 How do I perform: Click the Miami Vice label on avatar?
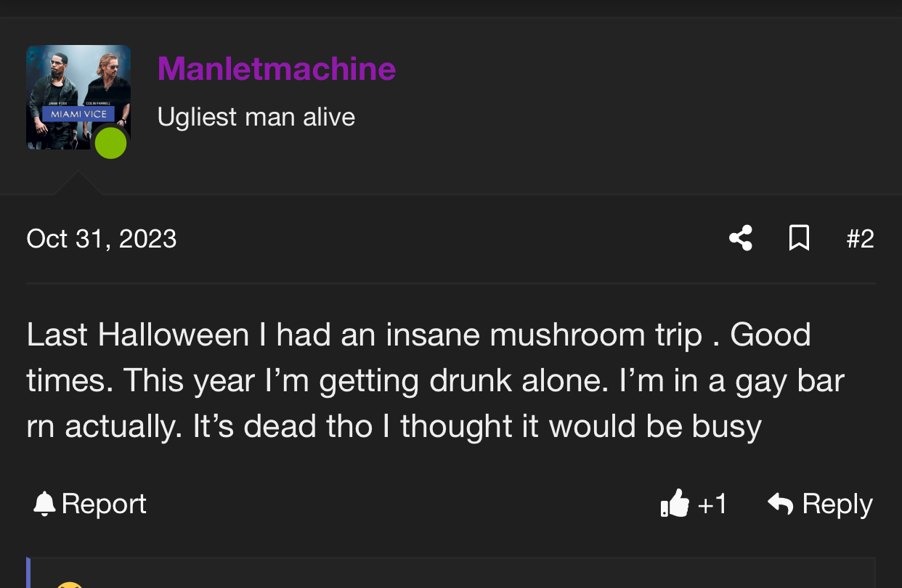[x=78, y=114]
